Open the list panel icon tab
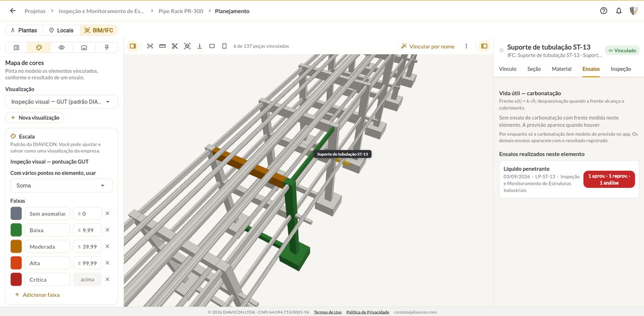The width and height of the screenshot is (644, 316). (x=17, y=47)
